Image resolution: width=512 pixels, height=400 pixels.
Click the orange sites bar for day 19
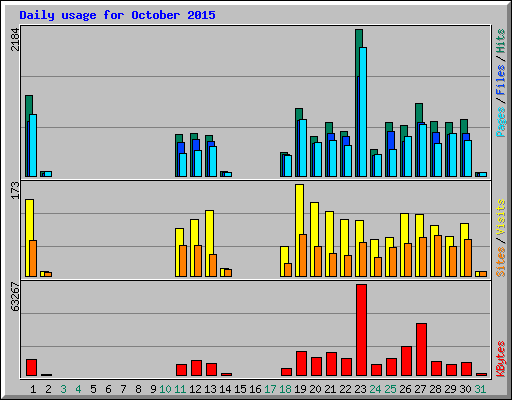pos(303,255)
